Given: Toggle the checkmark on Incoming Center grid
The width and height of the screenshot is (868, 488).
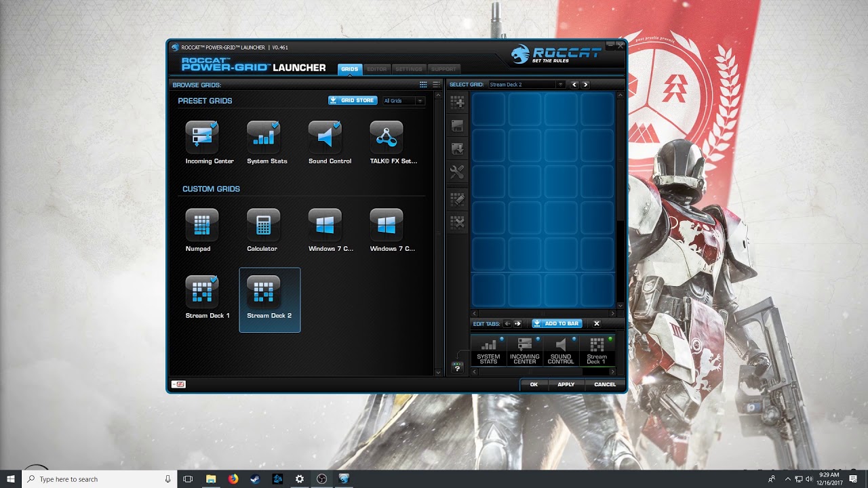Looking at the screenshot, I should [214, 125].
